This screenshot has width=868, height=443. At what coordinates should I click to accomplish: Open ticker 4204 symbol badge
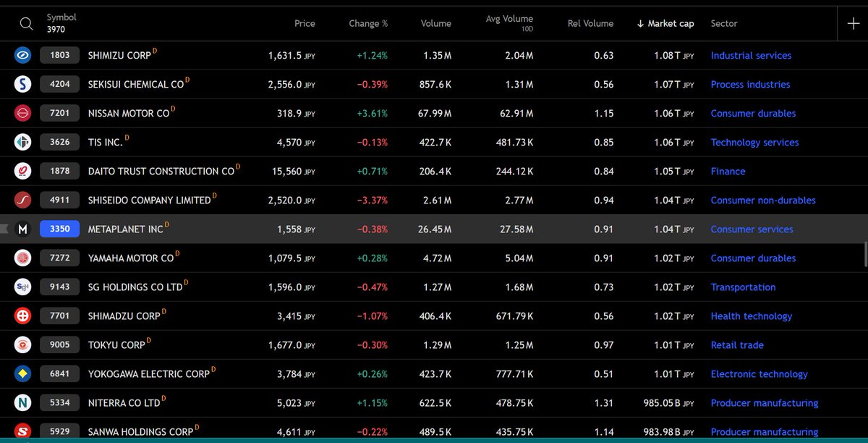tap(59, 84)
